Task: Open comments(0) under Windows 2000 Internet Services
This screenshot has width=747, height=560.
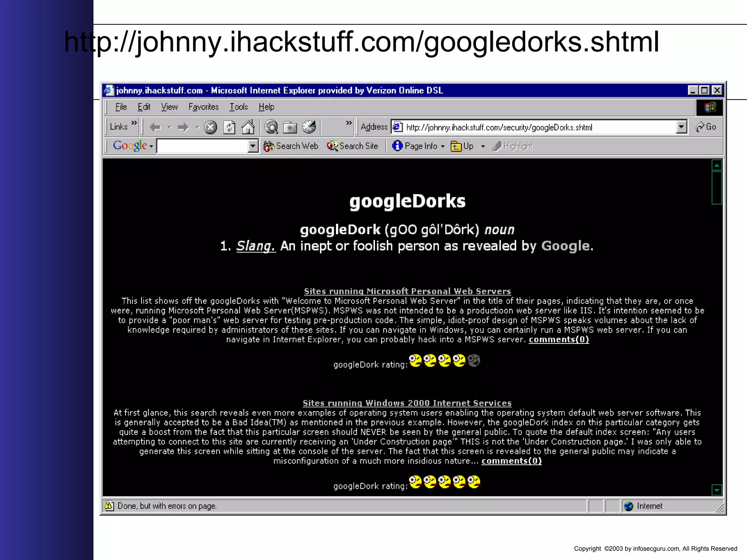Action: [511, 461]
